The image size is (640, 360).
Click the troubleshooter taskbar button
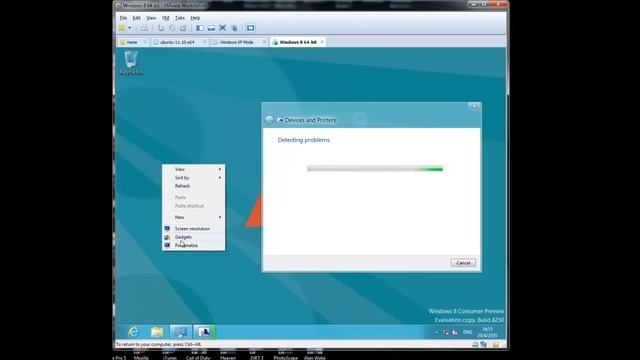point(204,332)
